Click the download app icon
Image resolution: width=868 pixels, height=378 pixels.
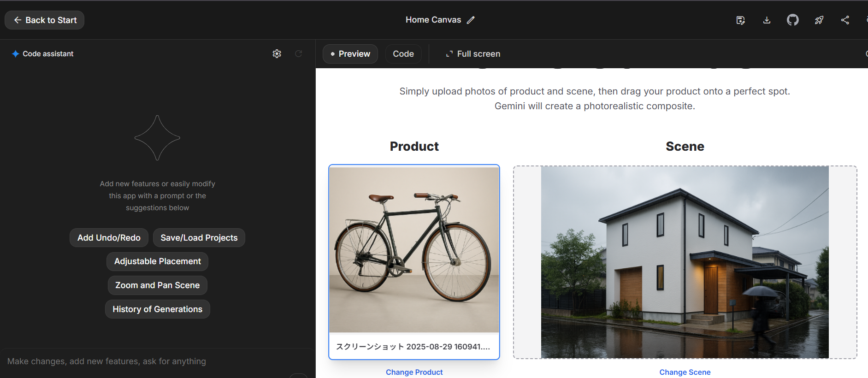click(767, 20)
